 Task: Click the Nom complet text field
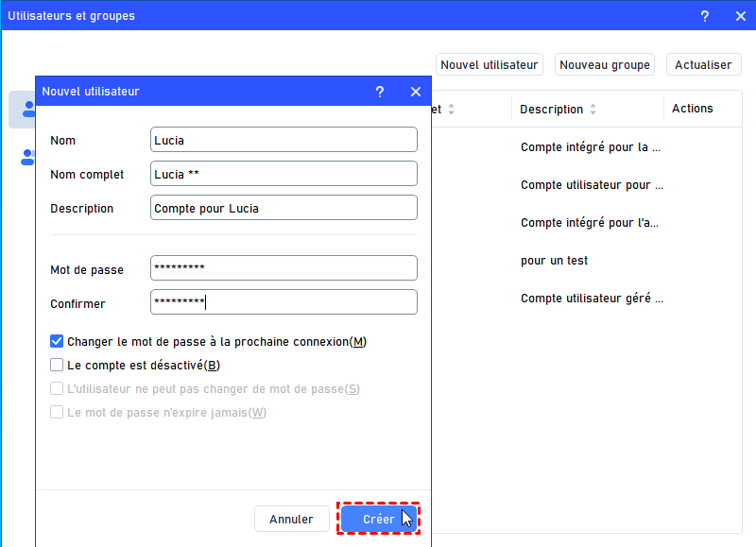pos(283,174)
